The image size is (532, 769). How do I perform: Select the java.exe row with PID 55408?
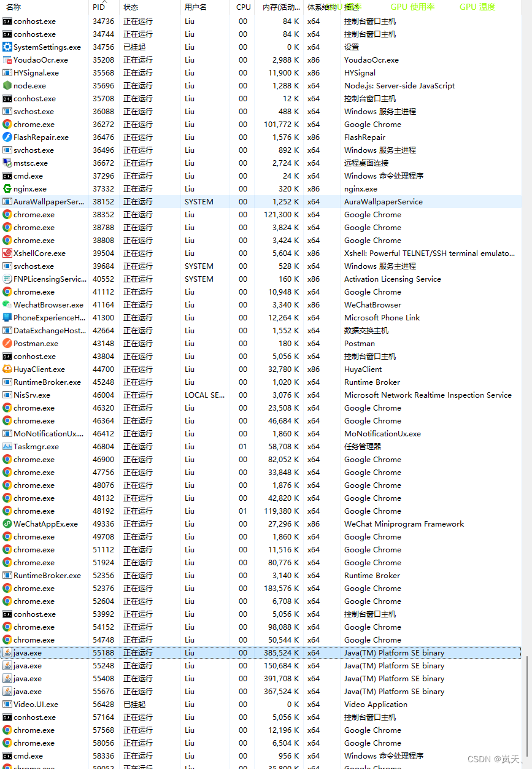click(x=261, y=679)
